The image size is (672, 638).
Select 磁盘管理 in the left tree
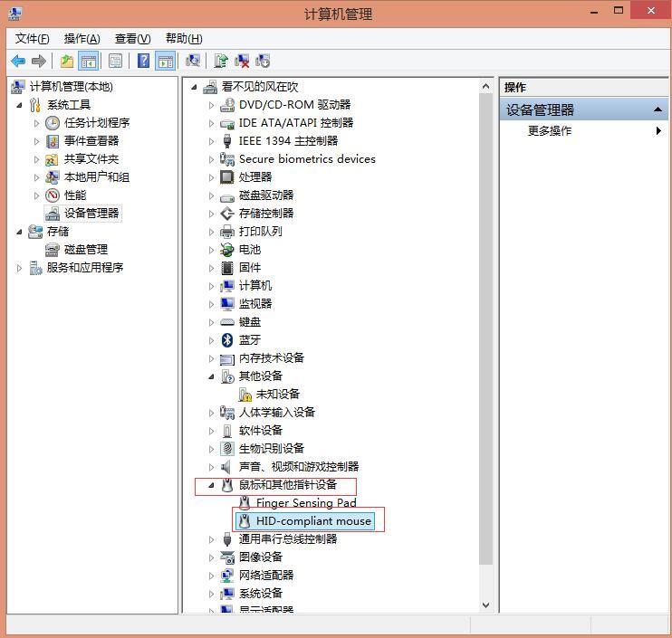pos(85,250)
